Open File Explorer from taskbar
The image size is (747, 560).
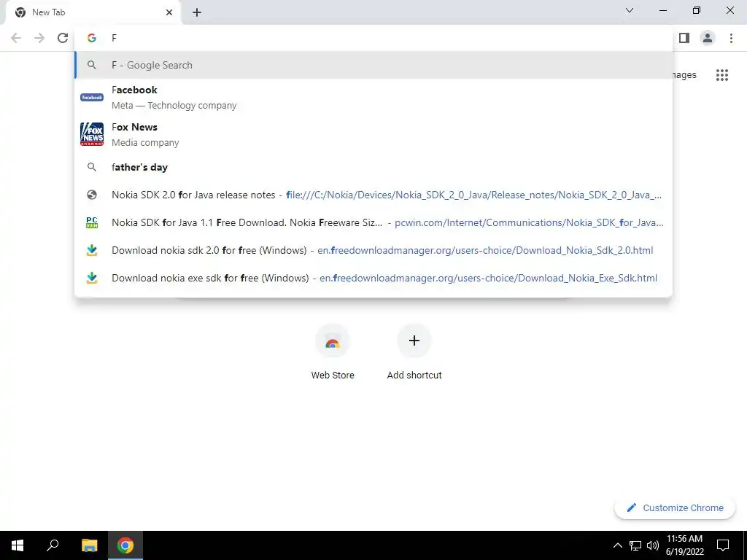pyautogui.click(x=89, y=545)
